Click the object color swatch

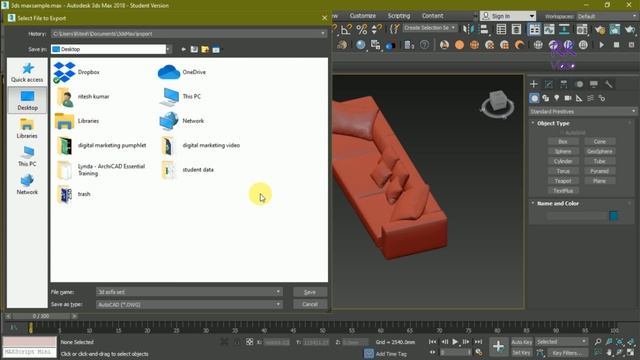(x=613, y=216)
